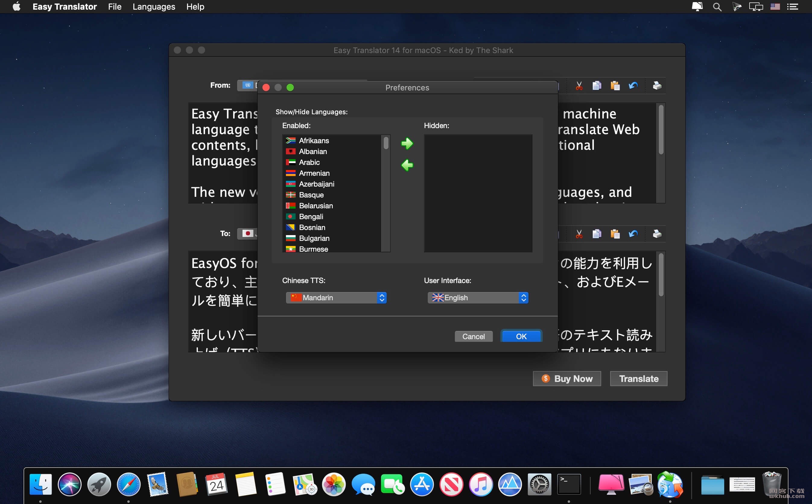This screenshot has height=504, width=812.
Task: Open iTunes music icon in Dock
Action: point(481,484)
